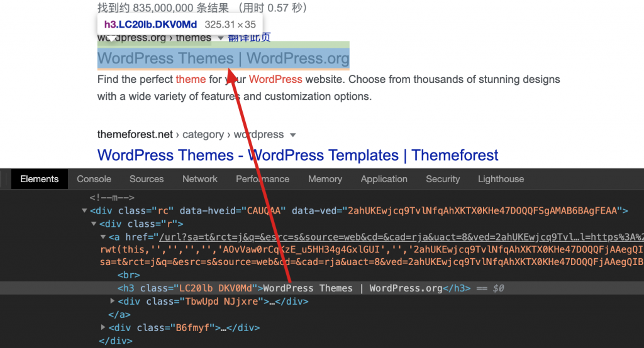The height and width of the screenshot is (348, 644).
Task: Open the Performance tab
Action: [x=262, y=179]
